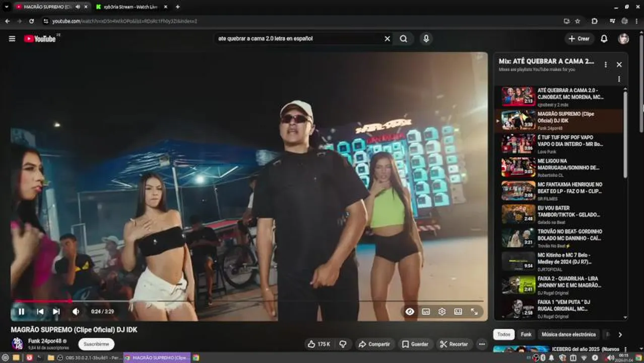Image resolution: width=644 pixels, height=363 pixels.
Task: Go to YouTube home via the logo
Action: point(40,39)
